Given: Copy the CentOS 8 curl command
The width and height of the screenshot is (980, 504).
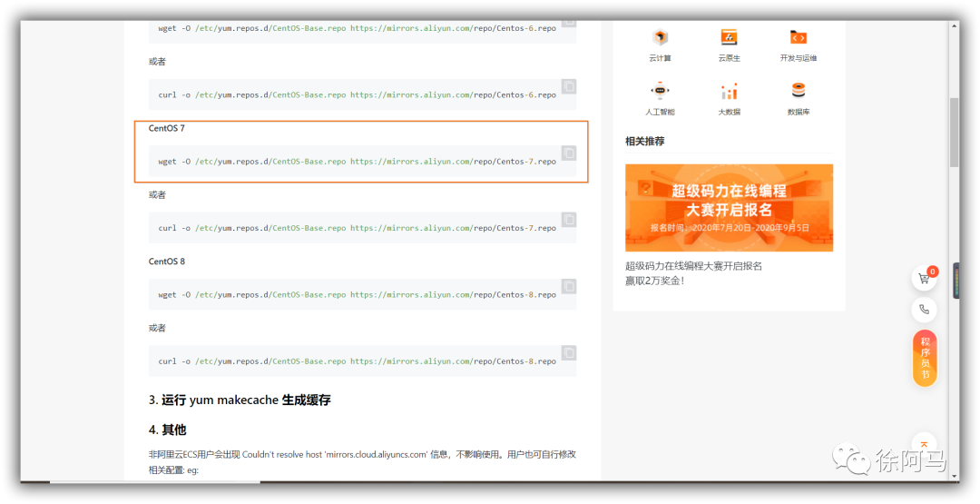Looking at the screenshot, I should click(x=568, y=352).
